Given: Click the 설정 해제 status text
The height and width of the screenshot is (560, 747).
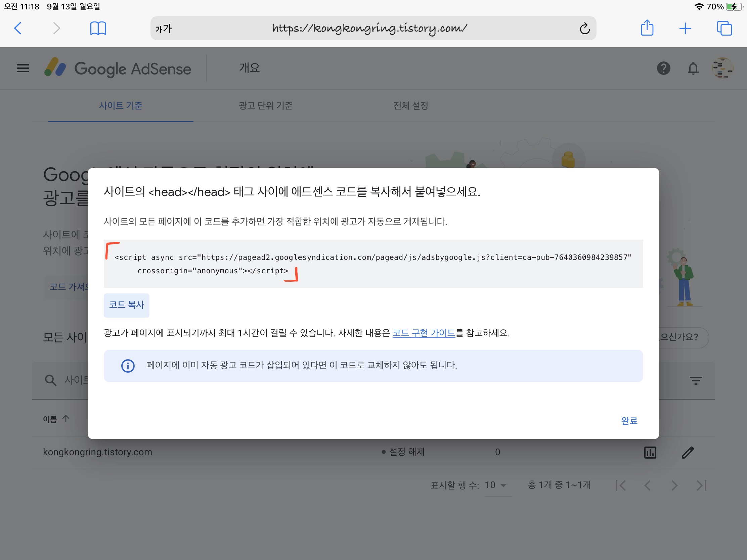Looking at the screenshot, I should pyautogui.click(x=407, y=452).
